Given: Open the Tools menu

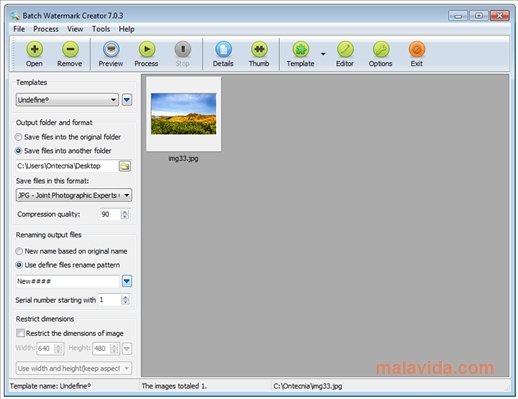Looking at the screenshot, I should 101,29.
